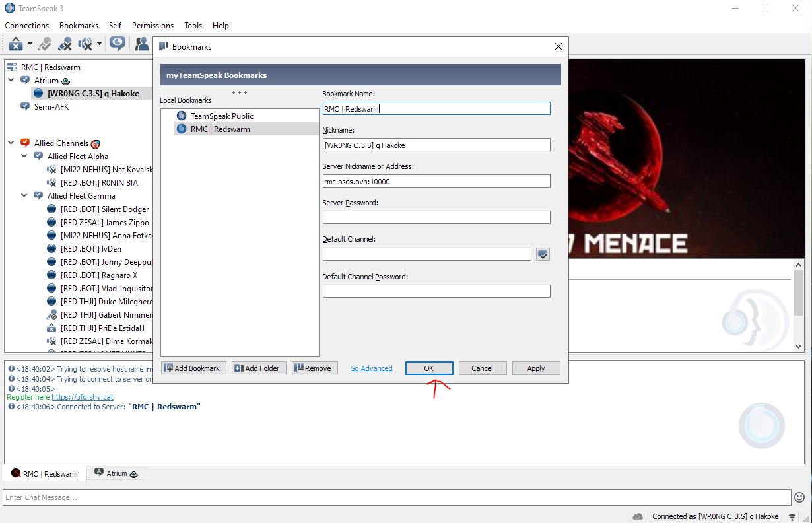Click status icon of [MI22 NEHUS] Anna Fotka
Viewport: 812px width, 523px height.
click(51, 236)
